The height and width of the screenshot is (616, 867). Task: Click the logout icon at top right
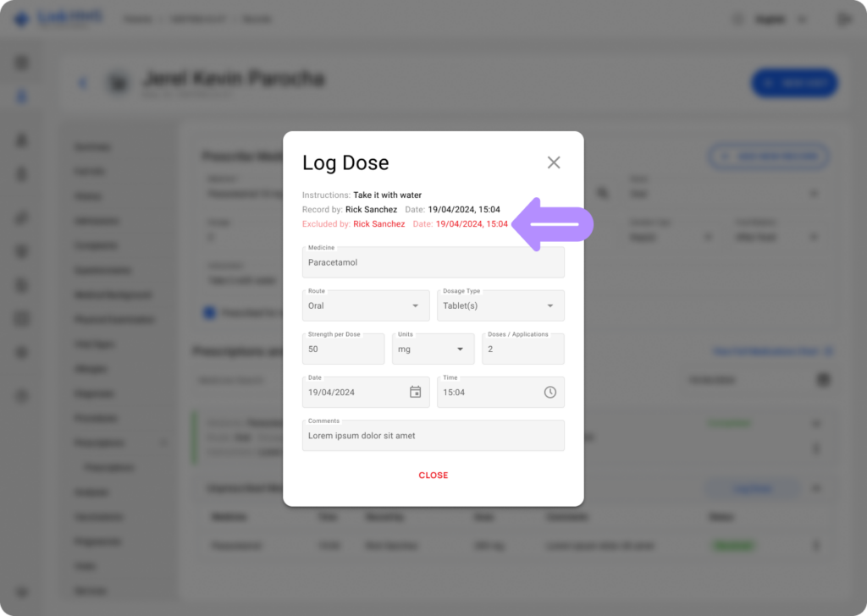pos(843,19)
